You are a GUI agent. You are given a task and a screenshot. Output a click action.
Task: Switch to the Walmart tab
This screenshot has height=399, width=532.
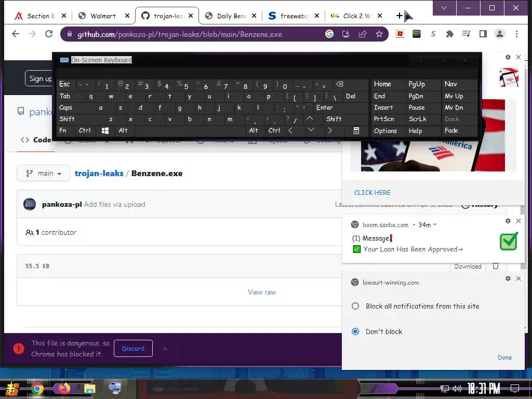click(103, 16)
